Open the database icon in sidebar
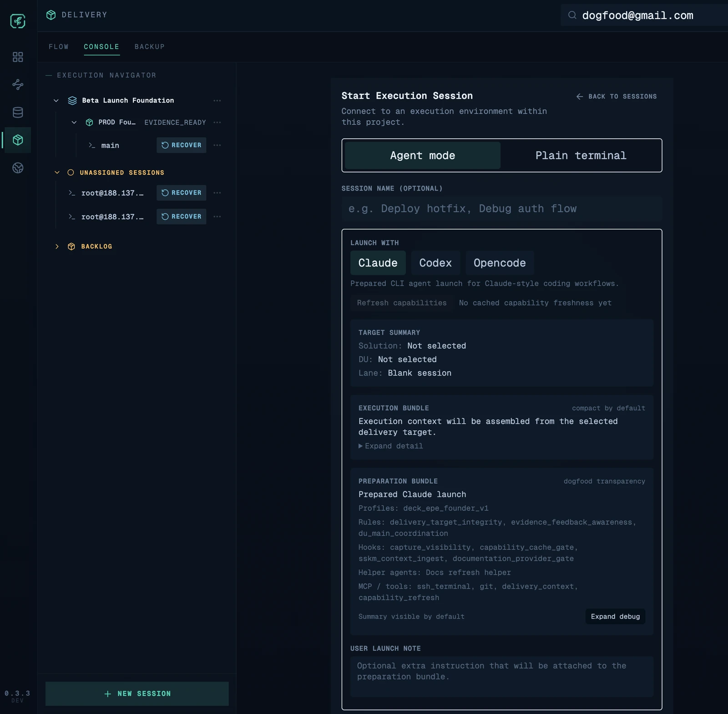 pos(18,112)
